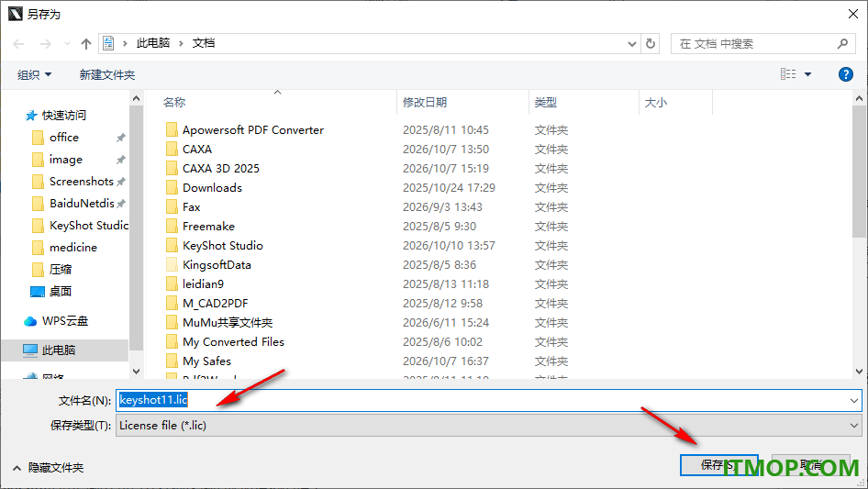The width and height of the screenshot is (868, 489).
Task: Create folder with 新建文件夹
Action: click(x=106, y=74)
